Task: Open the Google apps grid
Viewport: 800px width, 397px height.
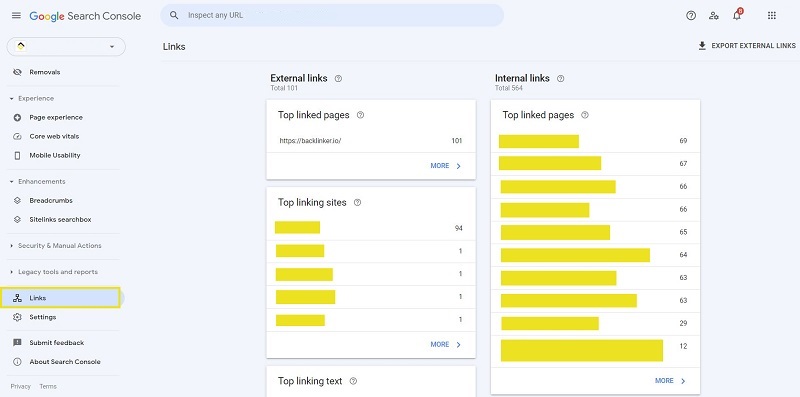Action: [x=771, y=15]
